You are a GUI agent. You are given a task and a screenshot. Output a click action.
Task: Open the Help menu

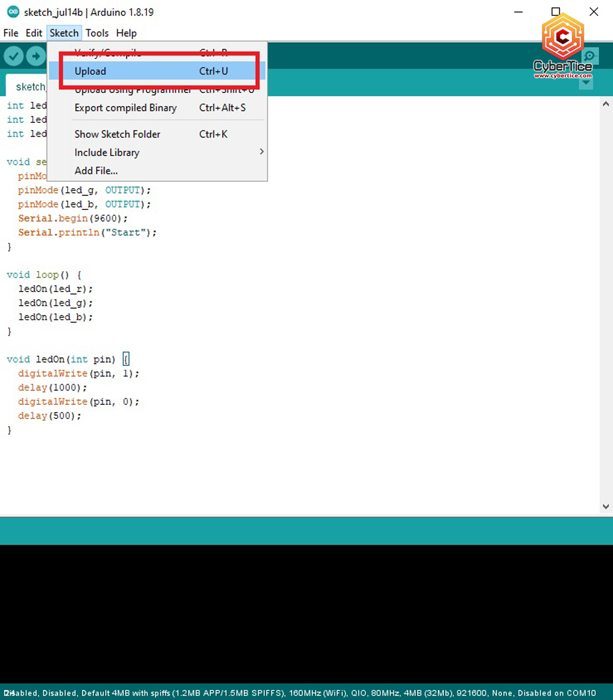click(126, 33)
